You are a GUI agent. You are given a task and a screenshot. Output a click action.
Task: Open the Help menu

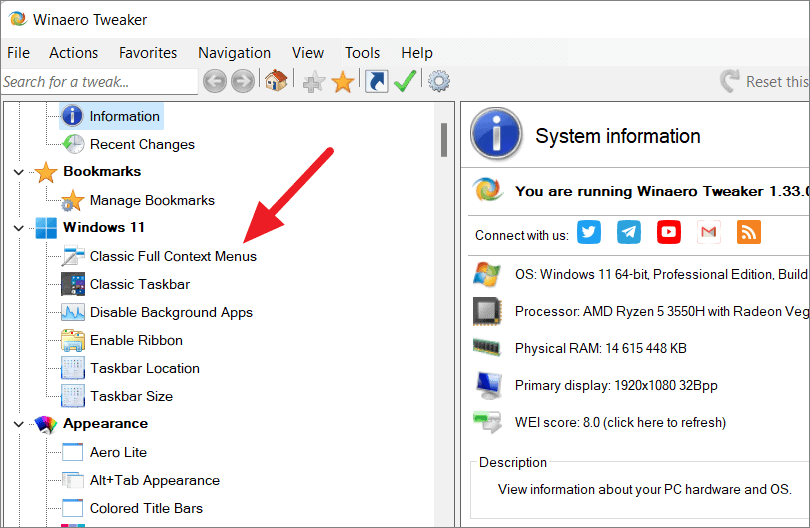(417, 53)
